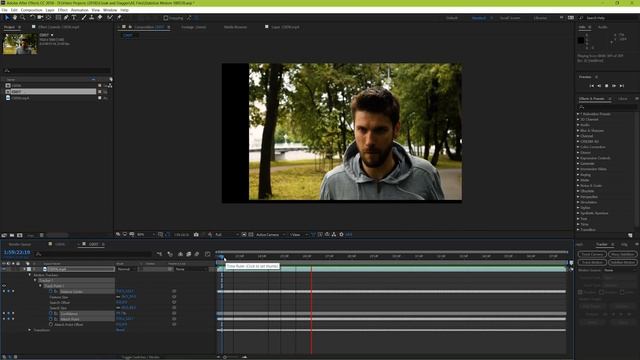Open the Animation menu
640x360 pixels.
point(80,10)
